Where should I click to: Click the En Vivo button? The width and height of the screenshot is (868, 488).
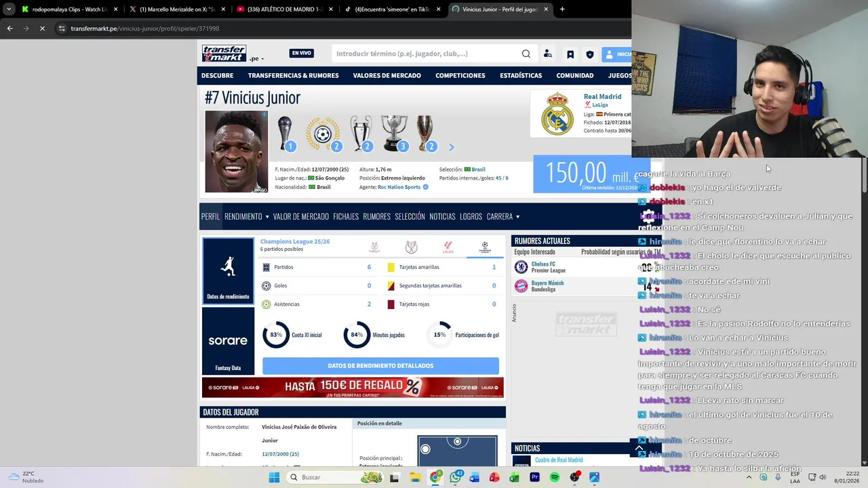(302, 54)
